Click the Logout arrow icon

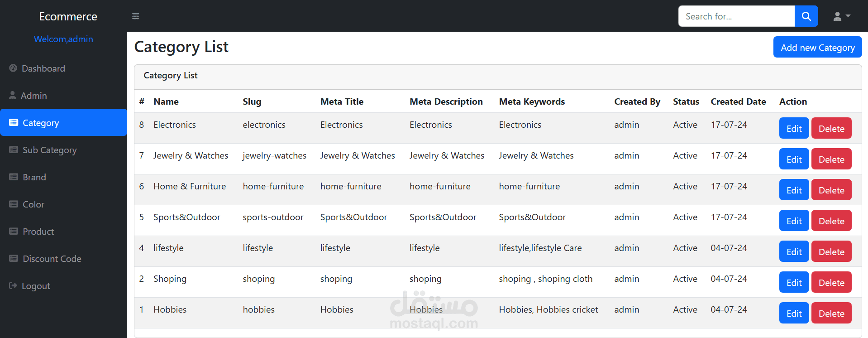13,286
